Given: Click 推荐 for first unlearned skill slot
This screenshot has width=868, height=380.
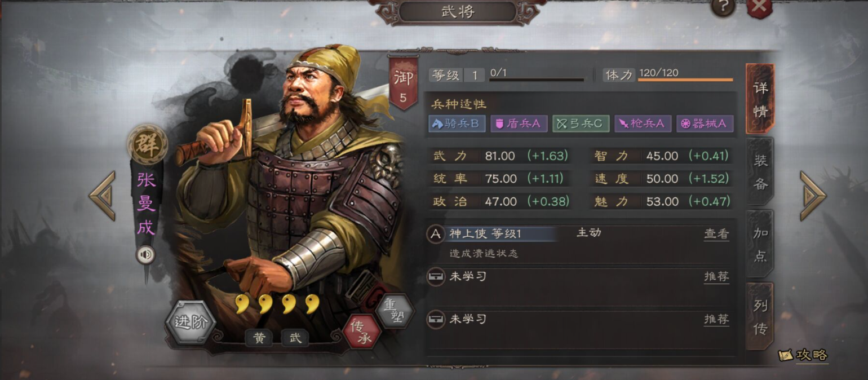Looking at the screenshot, I should (x=716, y=277).
